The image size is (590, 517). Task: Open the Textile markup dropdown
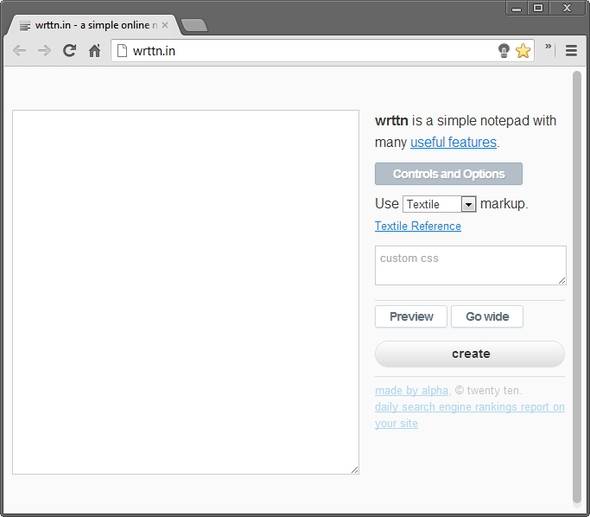(x=439, y=204)
